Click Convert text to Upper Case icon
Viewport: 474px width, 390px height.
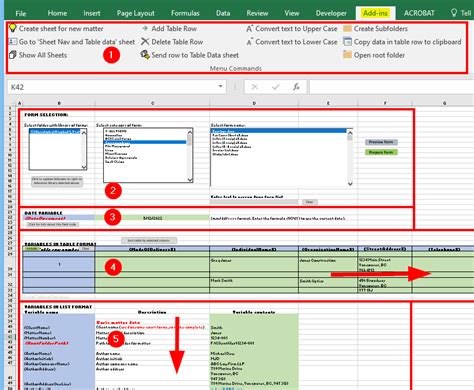[x=250, y=29]
